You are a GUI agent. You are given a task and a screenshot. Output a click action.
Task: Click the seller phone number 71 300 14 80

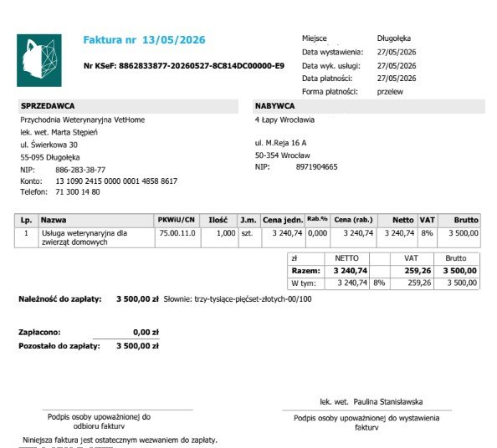(x=78, y=192)
